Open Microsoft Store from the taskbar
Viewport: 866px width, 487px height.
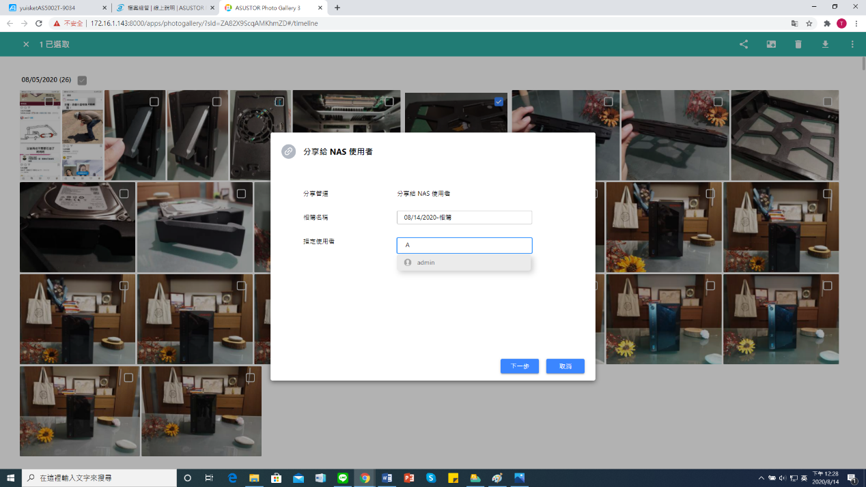click(276, 478)
